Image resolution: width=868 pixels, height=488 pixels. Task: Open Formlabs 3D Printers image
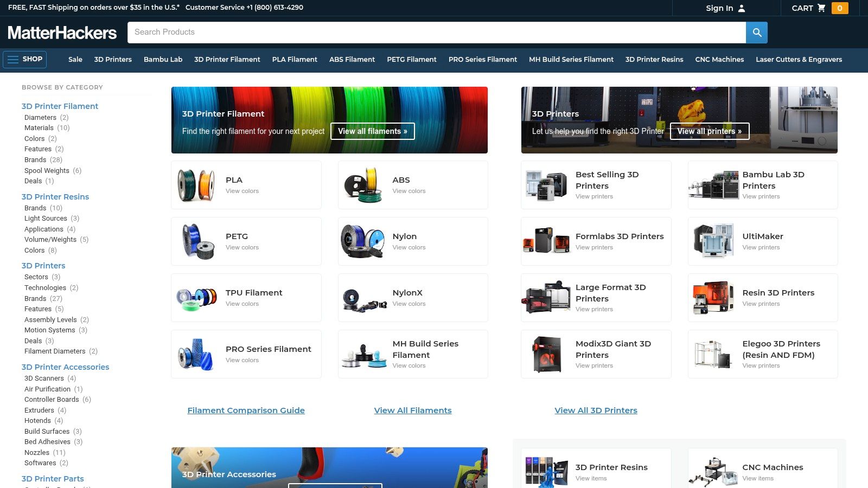point(546,241)
